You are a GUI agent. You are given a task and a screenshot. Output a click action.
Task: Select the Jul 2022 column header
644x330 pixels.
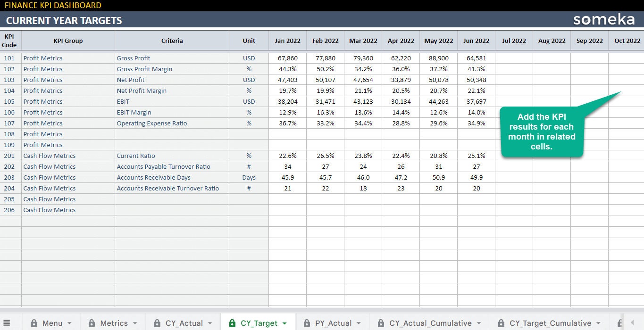point(514,41)
